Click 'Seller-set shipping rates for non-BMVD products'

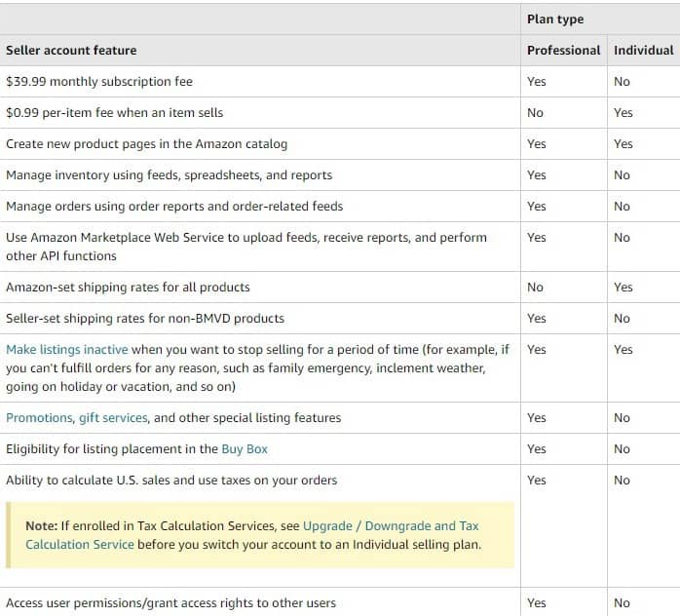tap(145, 319)
